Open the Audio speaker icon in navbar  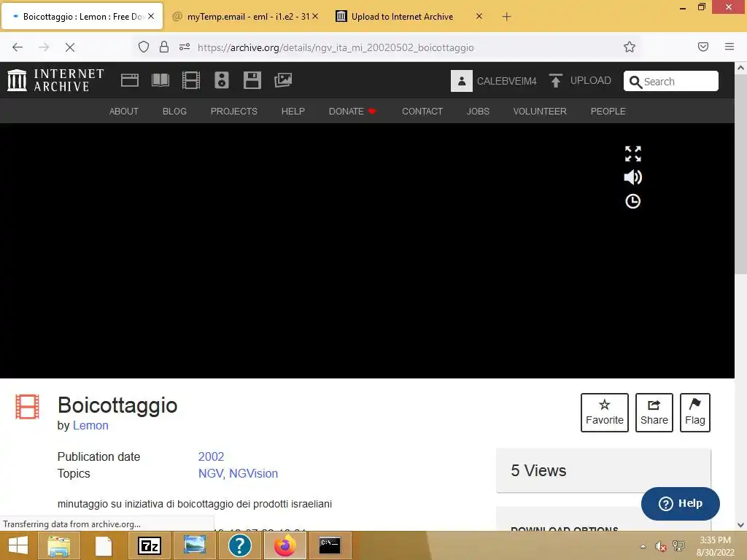[222, 80]
